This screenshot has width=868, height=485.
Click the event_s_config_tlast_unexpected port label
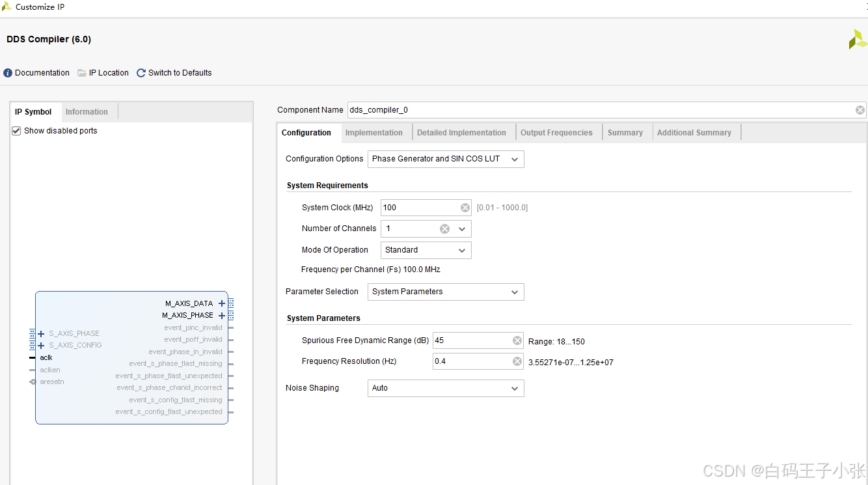tap(169, 412)
